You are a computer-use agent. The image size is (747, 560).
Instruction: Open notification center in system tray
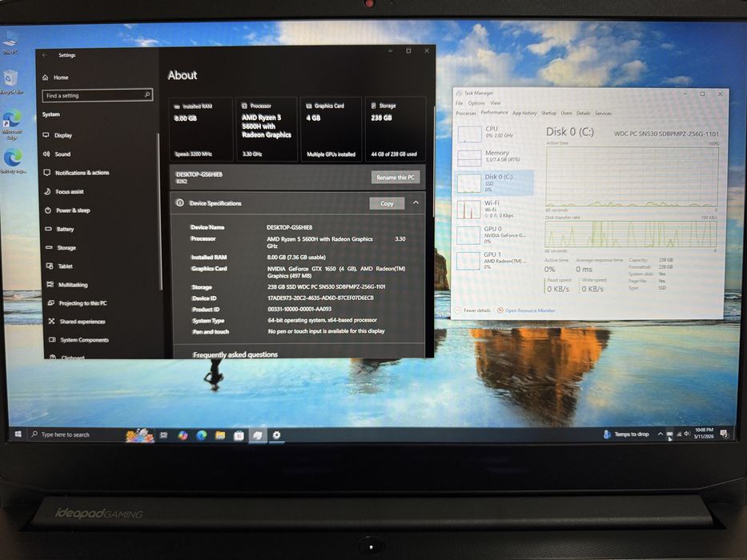click(x=725, y=434)
